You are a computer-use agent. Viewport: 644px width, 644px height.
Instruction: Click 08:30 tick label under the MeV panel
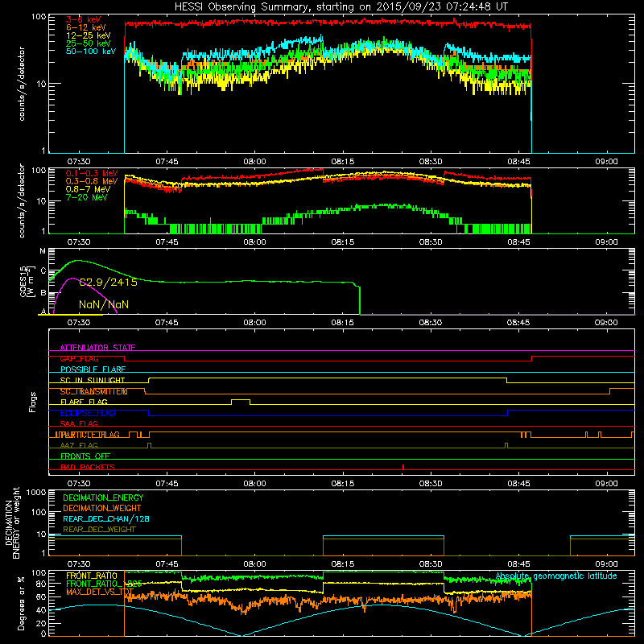pos(431,242)
